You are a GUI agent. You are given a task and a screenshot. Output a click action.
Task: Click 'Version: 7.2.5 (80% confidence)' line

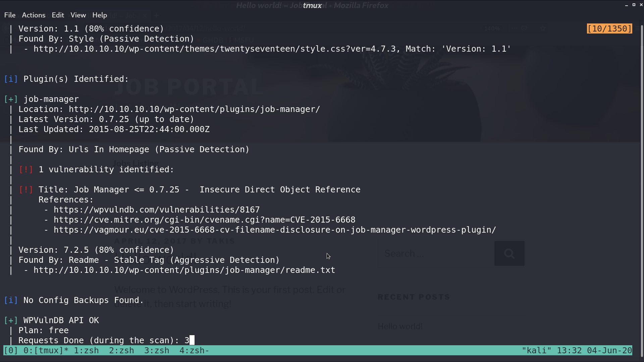click(x=96, y=250)
